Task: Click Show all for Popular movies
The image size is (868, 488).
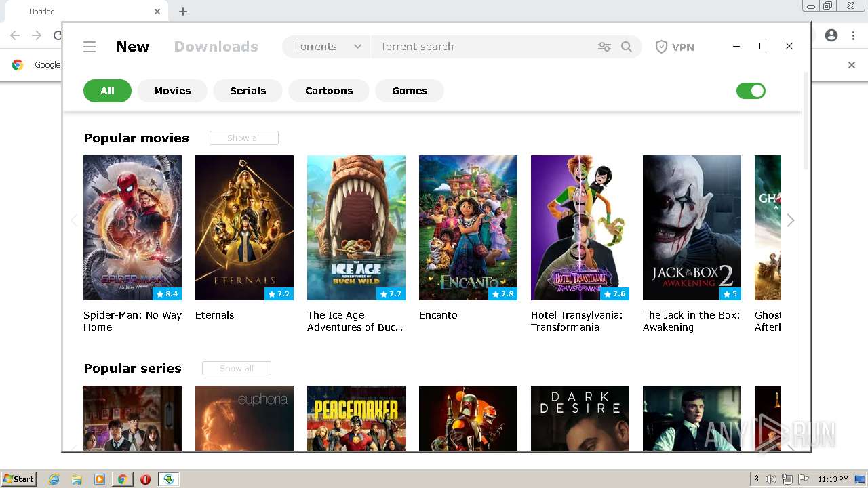Action: point(244,138)
